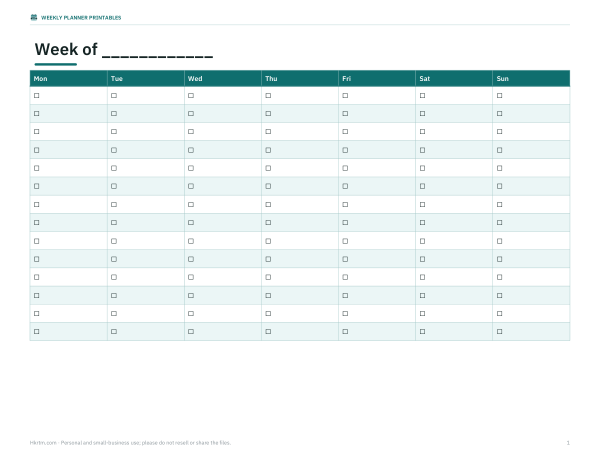Check the top checkbox in the Tue column
This screenshot has height=464, width=600.
114,96
